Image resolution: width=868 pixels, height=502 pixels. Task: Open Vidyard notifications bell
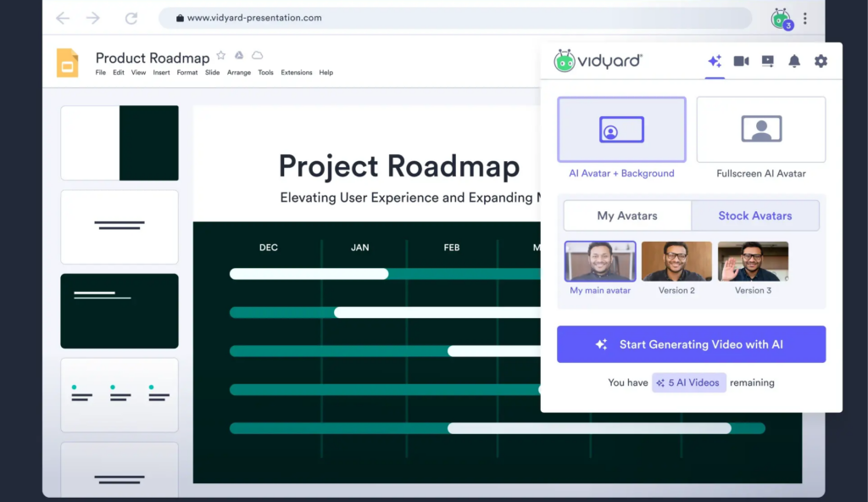click(x=794, y=61)
